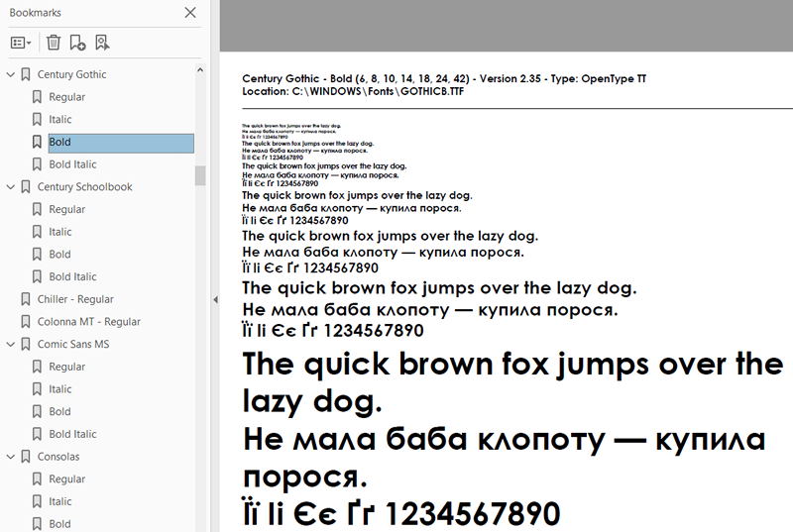
Task: Click bookmarks scrollbar up arrow
Action: point(200,70)
